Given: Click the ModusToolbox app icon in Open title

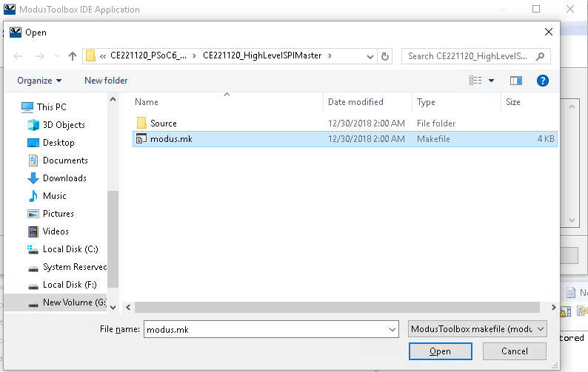Looking at the screenshot, I should click(16, 33).
